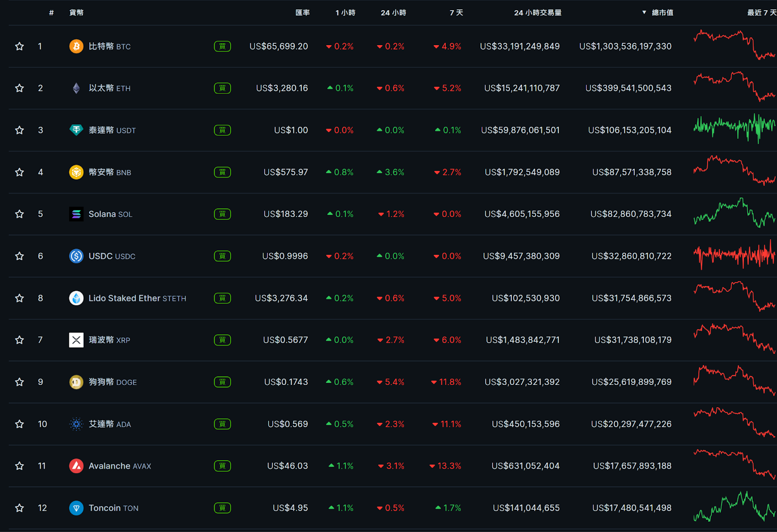Click the buy button for STETH
Screen dimensions: 777x532
click(x=222, y=298)
